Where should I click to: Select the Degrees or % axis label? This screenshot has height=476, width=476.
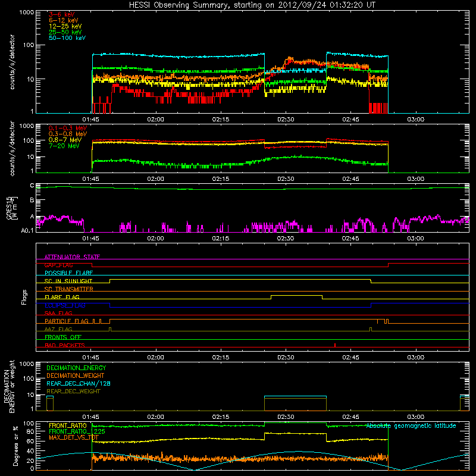pyautogui.click(x=15, y=446)
